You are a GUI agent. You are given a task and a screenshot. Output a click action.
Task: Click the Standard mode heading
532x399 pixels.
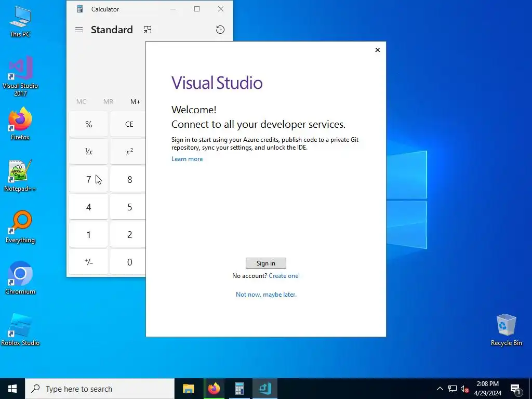pos(112,30)
